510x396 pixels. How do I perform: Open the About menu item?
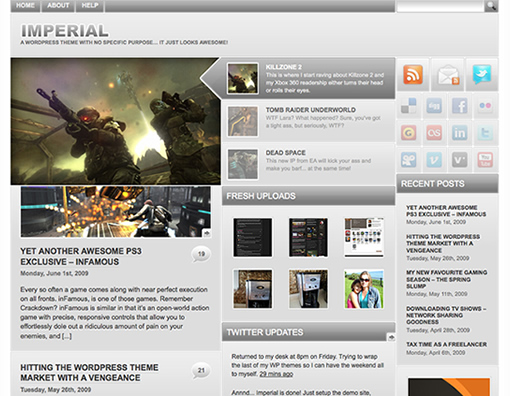[x=58, y=6]
